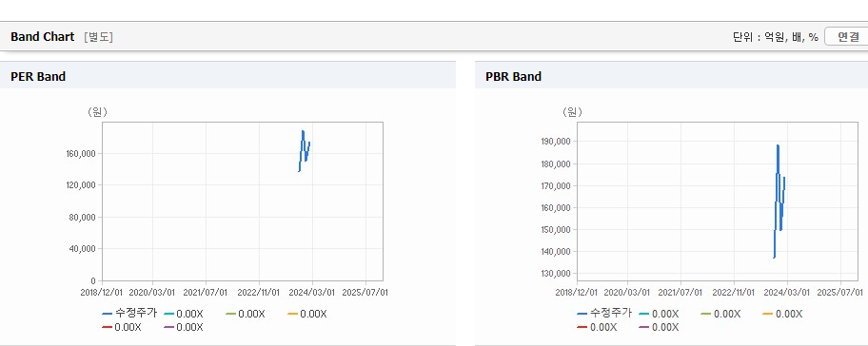Click 2025/07/01 date on PER Band axis
Image resolution: width=868 pixels, height=346 pixels.
pyautogui.click(x=366, y=292)
